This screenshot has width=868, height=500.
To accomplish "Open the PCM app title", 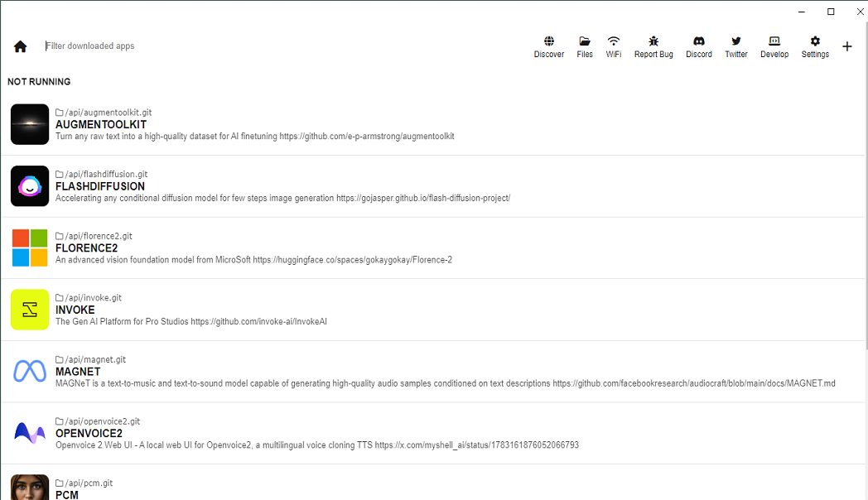I will (67, 495).
